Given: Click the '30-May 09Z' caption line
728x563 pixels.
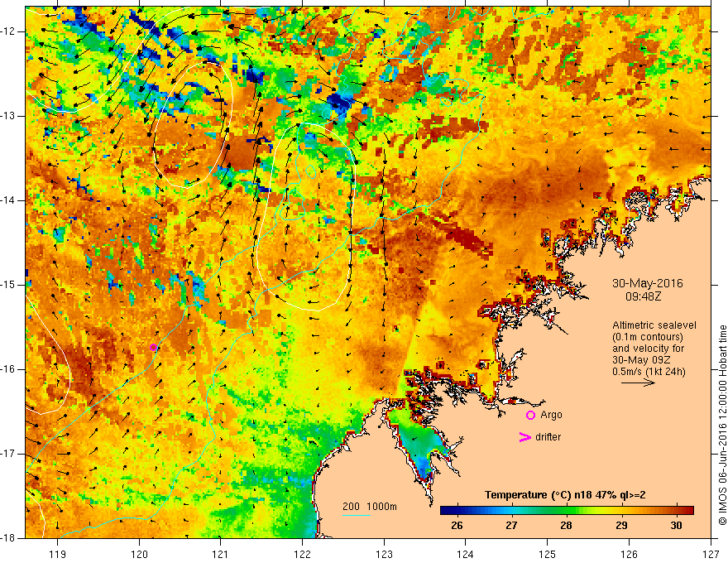Looking at the screenshot, I should click(641, 360).
